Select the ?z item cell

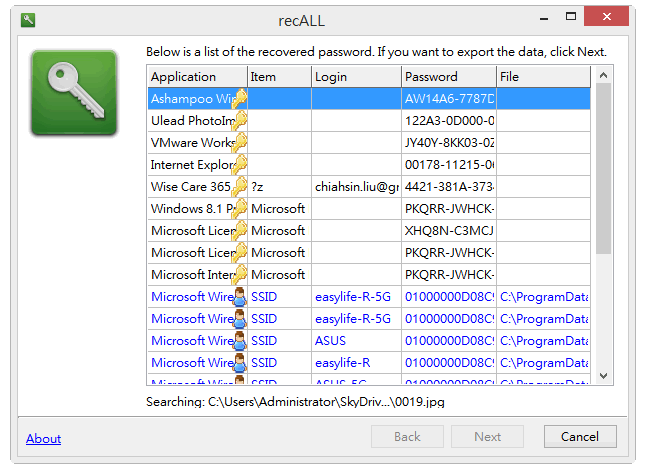[x=279, y=187]
